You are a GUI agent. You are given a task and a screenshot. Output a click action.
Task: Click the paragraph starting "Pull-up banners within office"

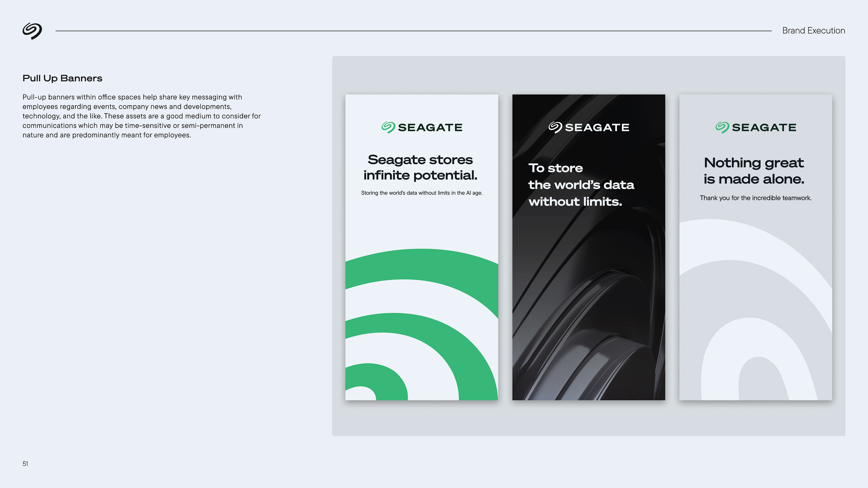tap(142, 116)
